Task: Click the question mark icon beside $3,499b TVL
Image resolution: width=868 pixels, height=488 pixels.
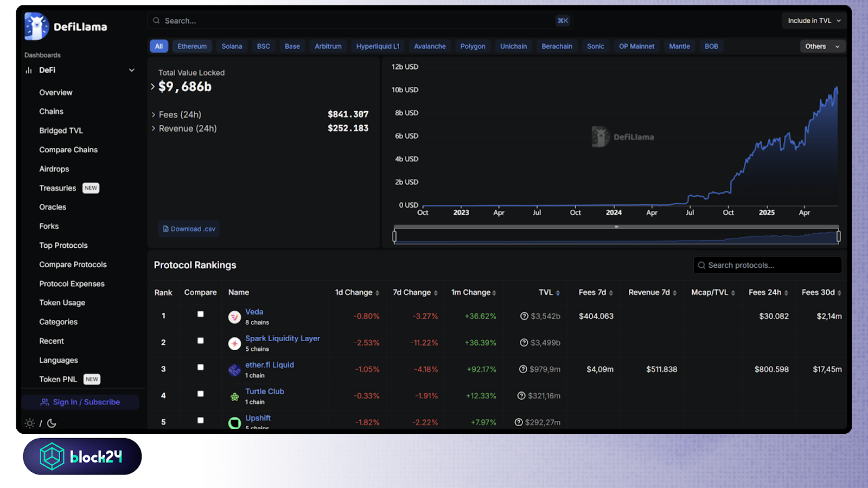Action: pyautogui.click(x=524, y=343)
